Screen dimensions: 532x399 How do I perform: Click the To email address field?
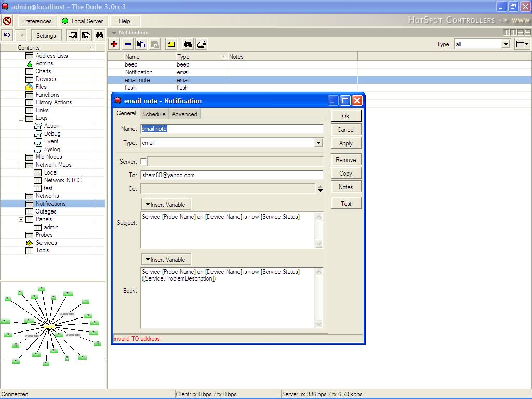pyautogui.click(x=232, y=175)
